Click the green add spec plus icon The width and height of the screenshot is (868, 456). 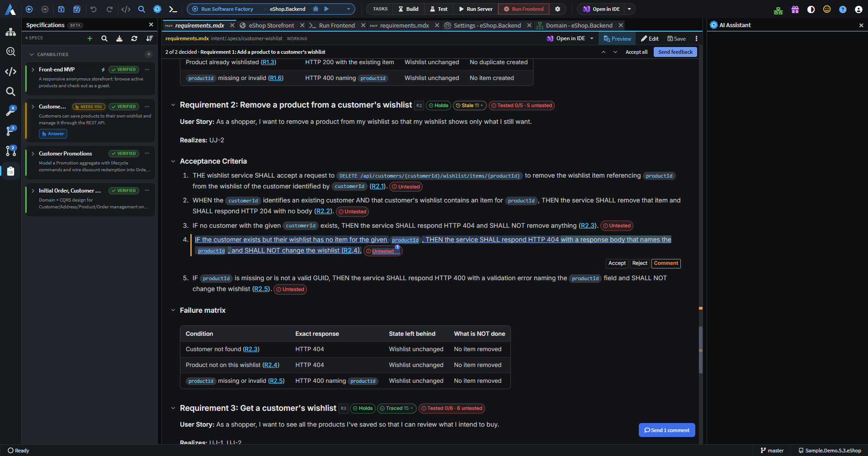click(x=90, y=38)
